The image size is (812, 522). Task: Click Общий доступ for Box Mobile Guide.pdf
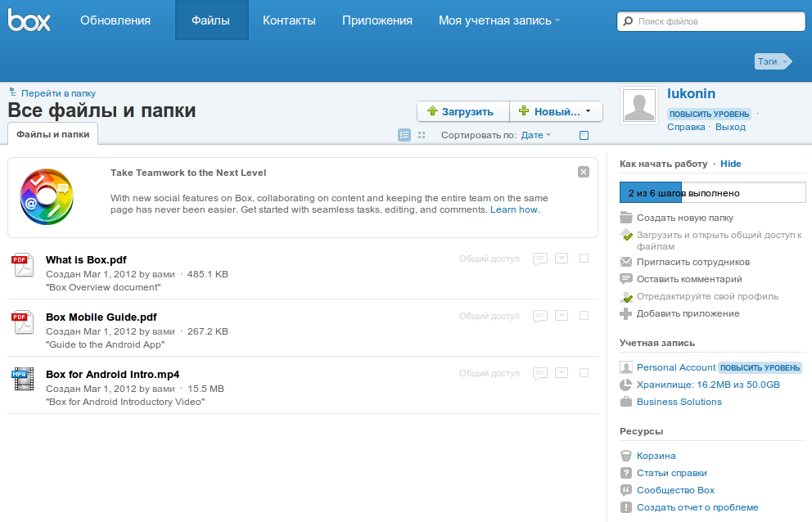click(489, 316)
